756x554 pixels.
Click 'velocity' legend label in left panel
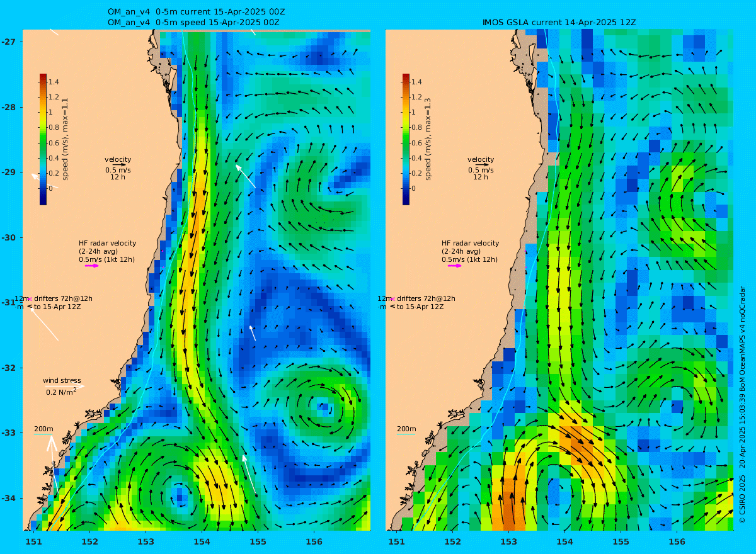coord(118,159)
